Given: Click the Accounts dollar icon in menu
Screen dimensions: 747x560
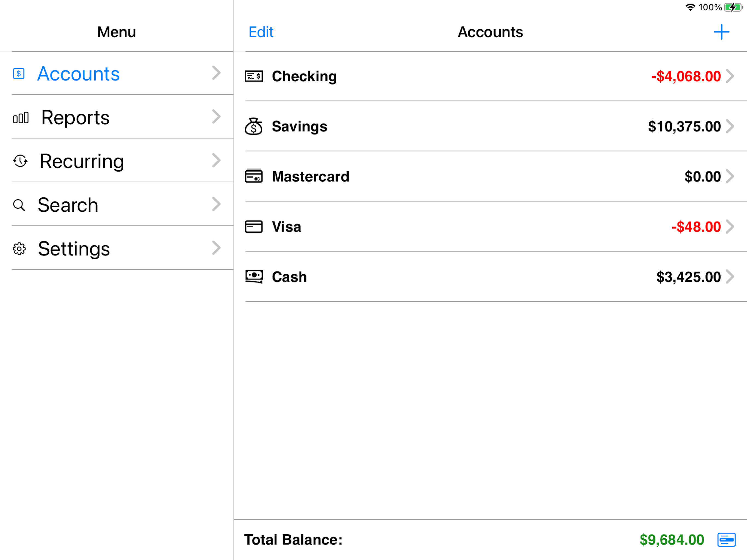Looking at the screenshot, I should [19, 74].
